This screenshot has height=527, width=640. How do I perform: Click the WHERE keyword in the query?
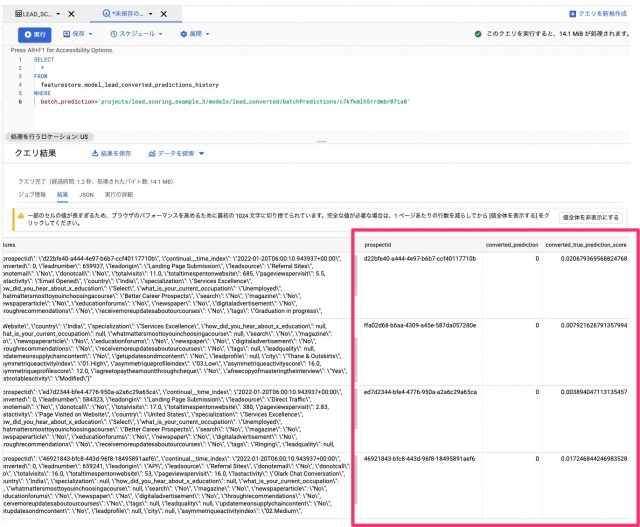42,93
